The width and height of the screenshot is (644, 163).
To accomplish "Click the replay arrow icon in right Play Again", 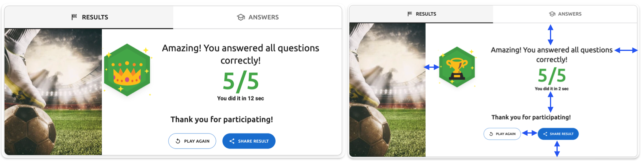I will (491, 134).
